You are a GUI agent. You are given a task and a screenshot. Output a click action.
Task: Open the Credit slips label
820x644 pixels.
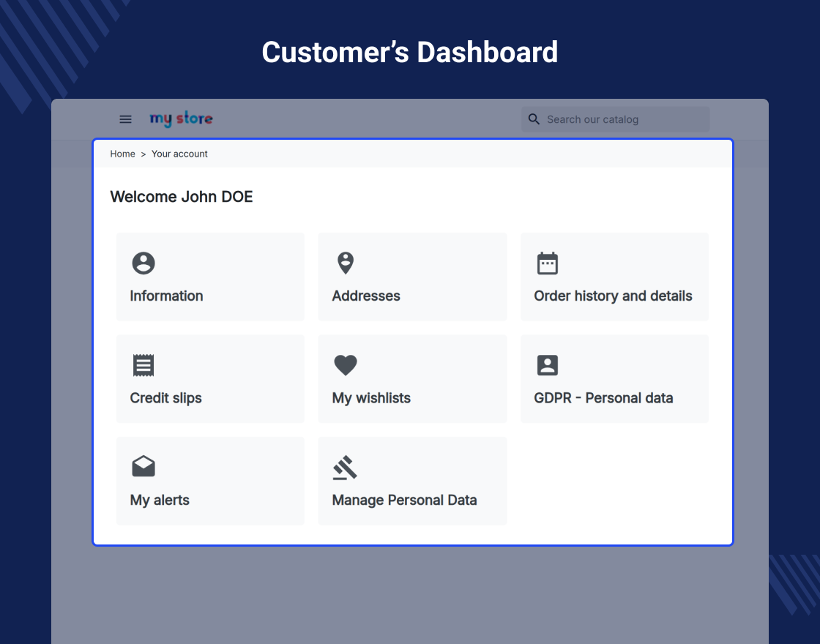(165, 398)
